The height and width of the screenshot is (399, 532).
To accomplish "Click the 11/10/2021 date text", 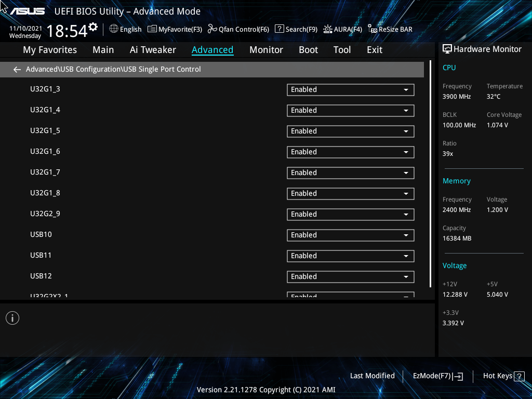I will click(25, 29).
